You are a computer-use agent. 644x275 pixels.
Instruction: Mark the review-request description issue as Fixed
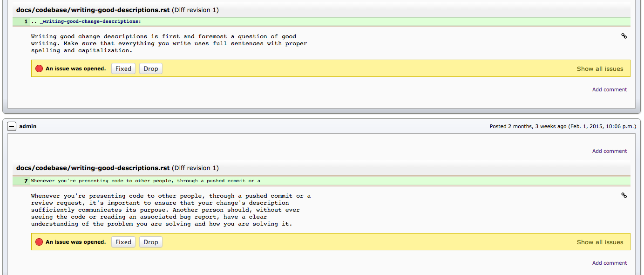[123, 242]
